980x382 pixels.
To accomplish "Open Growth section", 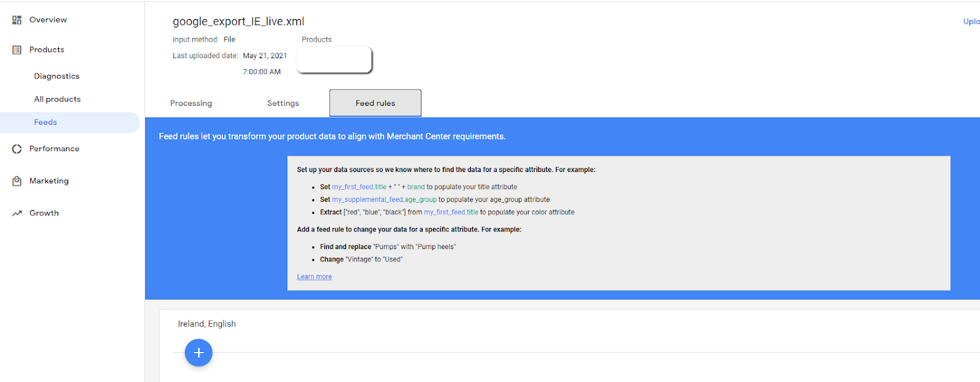I will coord(44,213).
